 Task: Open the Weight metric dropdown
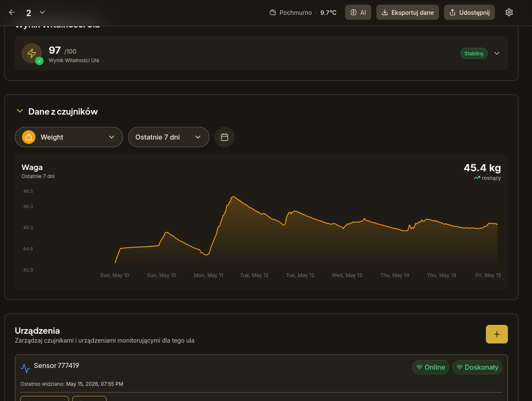tap(69, 137)
